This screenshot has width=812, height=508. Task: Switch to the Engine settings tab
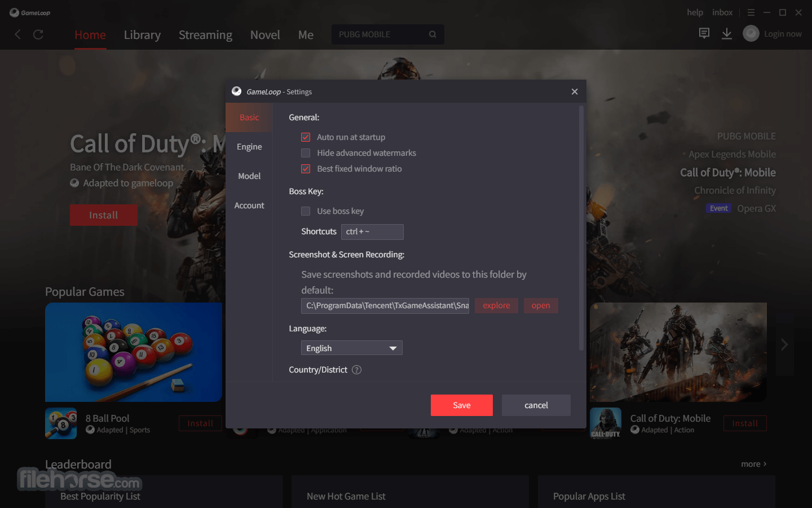pos(249,147)
